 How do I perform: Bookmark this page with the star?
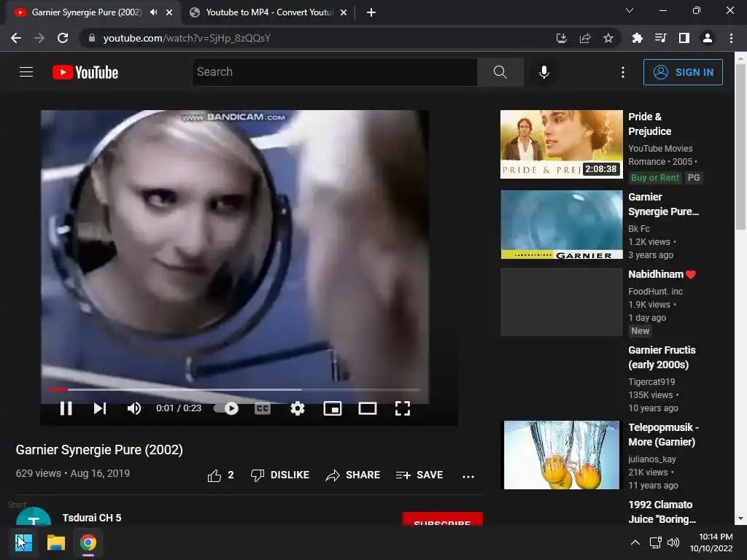coord(608,38)
